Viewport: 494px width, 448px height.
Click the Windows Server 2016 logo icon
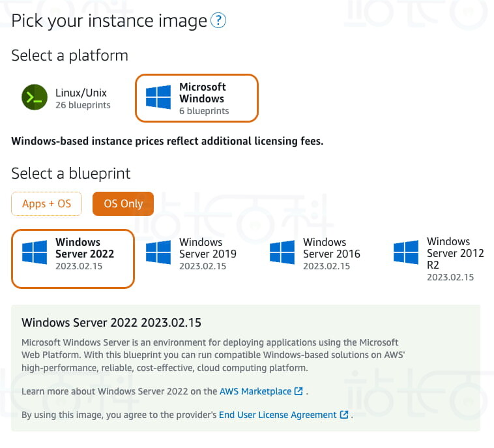tap(282, 252)
